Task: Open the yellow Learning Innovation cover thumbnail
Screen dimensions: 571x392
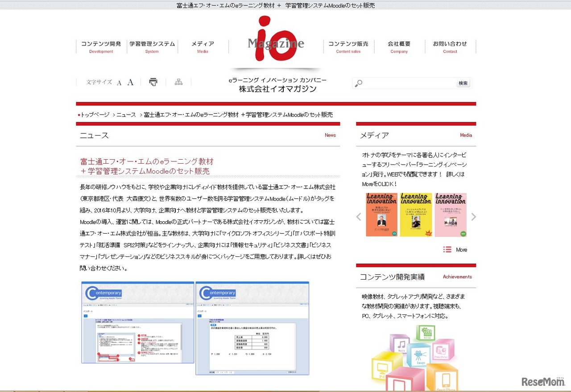Action: [416, 215]
